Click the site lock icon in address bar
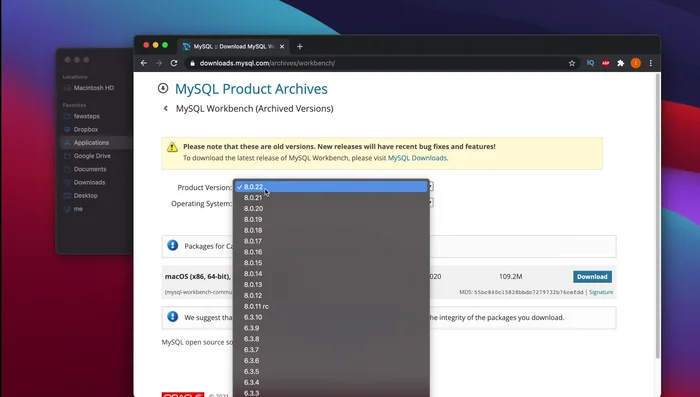 pyautogui.click(x=192, y=63)
